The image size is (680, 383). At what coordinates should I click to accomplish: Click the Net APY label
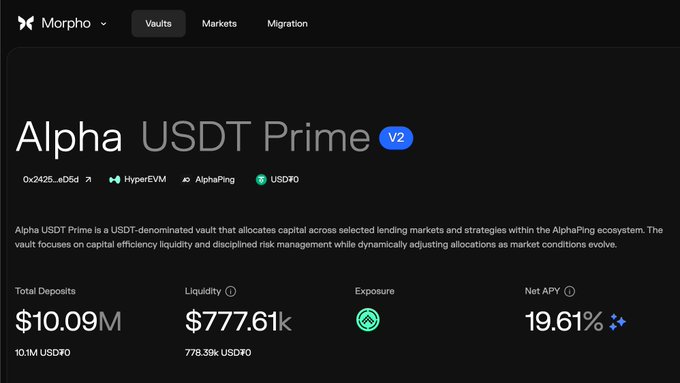[542, 291]
